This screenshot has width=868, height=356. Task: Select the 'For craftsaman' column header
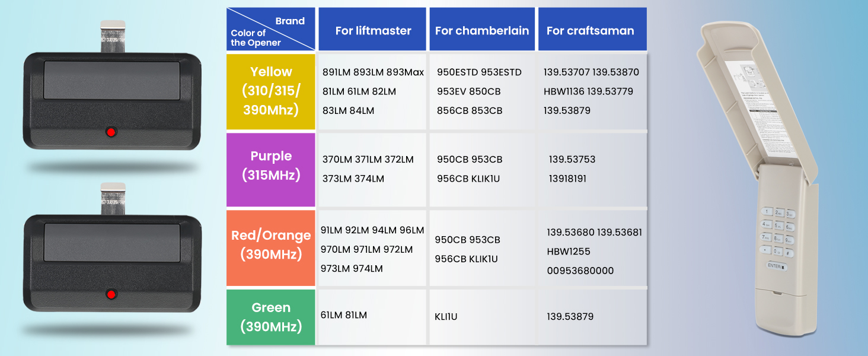(590, 30)
